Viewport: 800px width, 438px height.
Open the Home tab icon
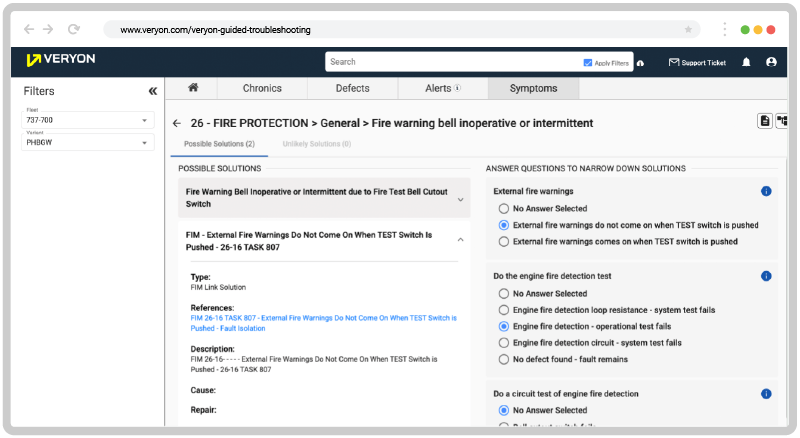(x=193, y=88)
